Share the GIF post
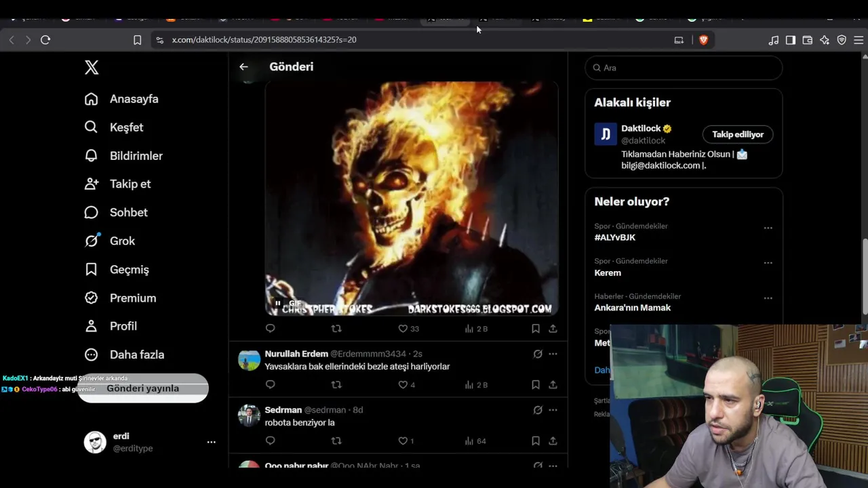 (x=553, y=329)
